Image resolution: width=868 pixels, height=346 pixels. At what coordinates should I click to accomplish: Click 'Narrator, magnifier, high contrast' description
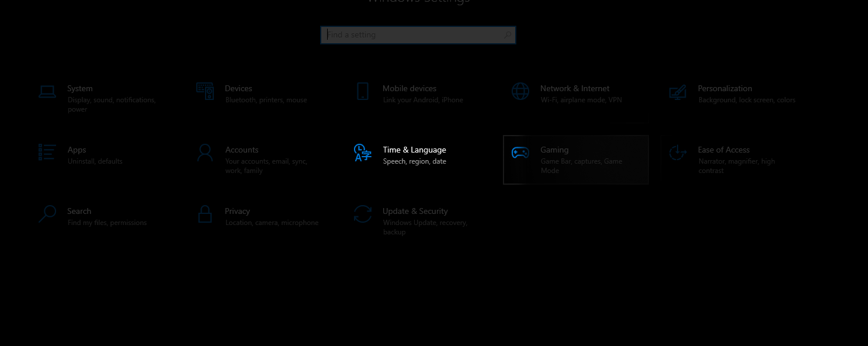click(737, 166)
